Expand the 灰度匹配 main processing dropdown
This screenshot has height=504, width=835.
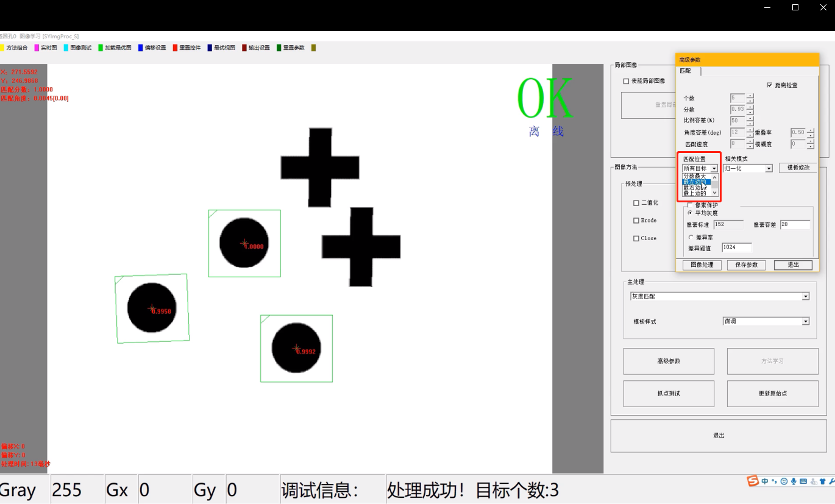pyautogui.click(x=720, y=296)
